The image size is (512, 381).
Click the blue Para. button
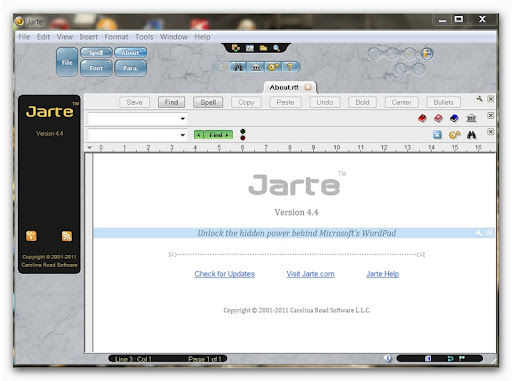[130, 68]
